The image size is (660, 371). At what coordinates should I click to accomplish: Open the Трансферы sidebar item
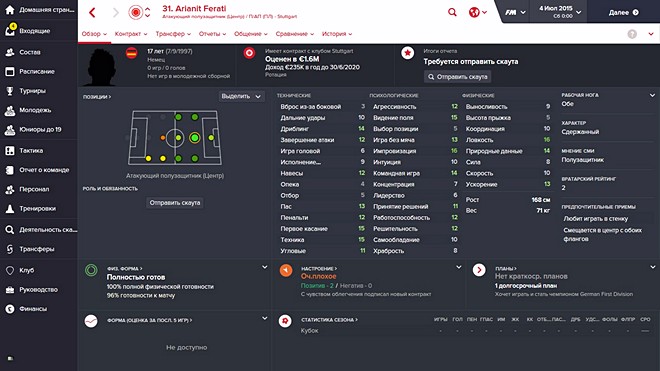(x=39, y=249)
